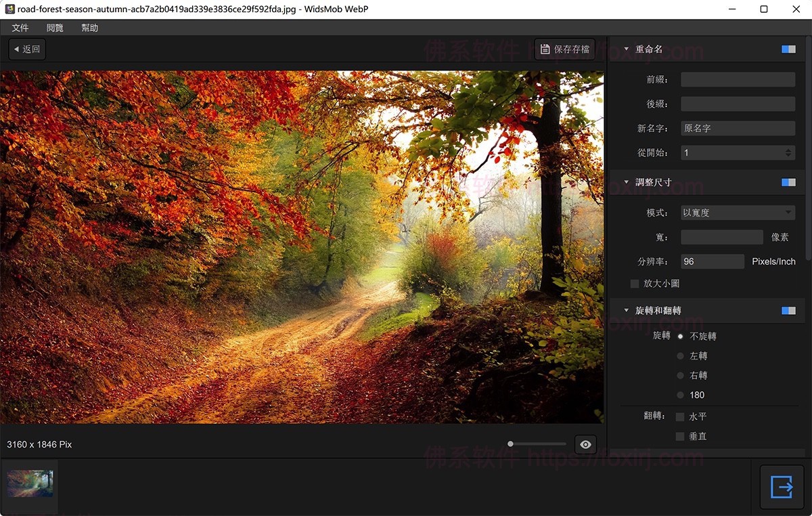The image size is (812, 516).
Task: Check the 水平 flip checkbox
Action: click(680, 416)
